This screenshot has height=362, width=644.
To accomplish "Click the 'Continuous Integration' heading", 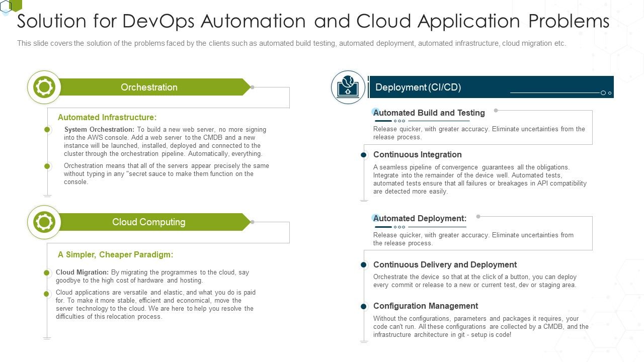I will tap(418, 154).
